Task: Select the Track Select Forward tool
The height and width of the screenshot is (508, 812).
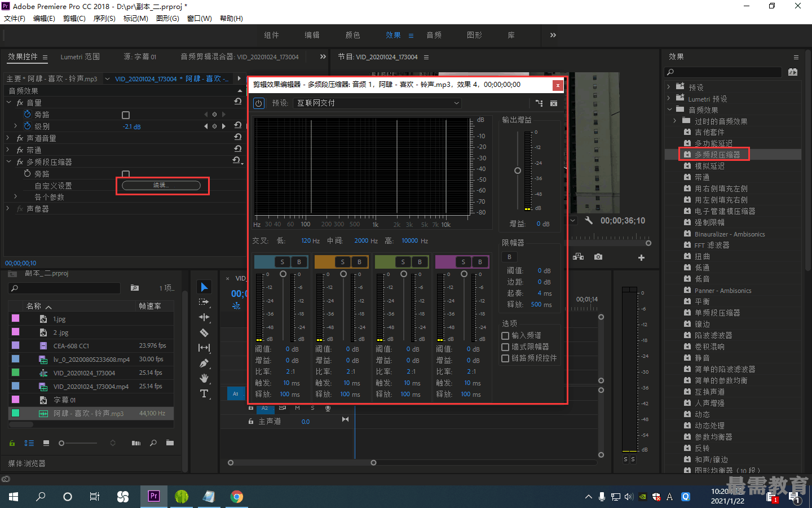Action: 204,302
